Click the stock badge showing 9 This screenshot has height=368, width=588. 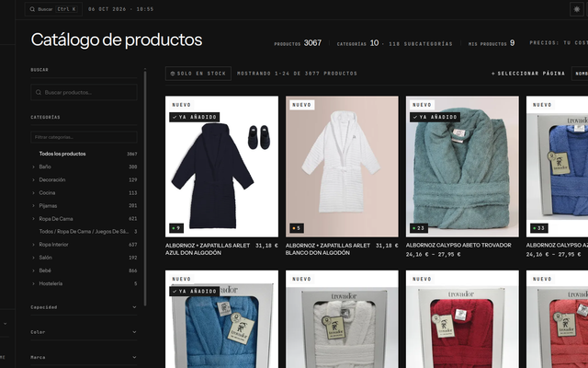[x=176, y=228]
